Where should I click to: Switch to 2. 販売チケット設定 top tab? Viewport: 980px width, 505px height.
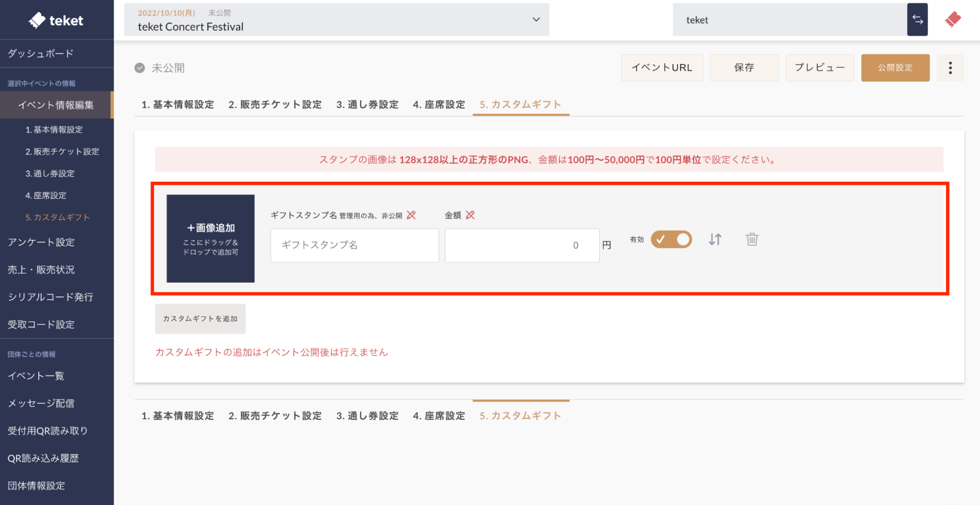[x=275, y=104]
